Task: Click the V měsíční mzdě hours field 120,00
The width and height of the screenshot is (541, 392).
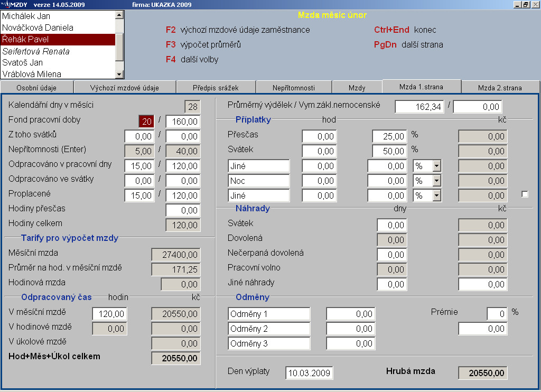Action: (x=110, y=314)
